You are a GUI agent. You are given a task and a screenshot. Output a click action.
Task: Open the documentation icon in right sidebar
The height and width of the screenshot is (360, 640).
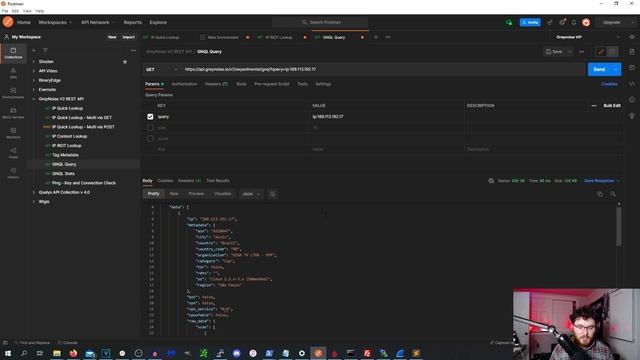pos(632,52)
